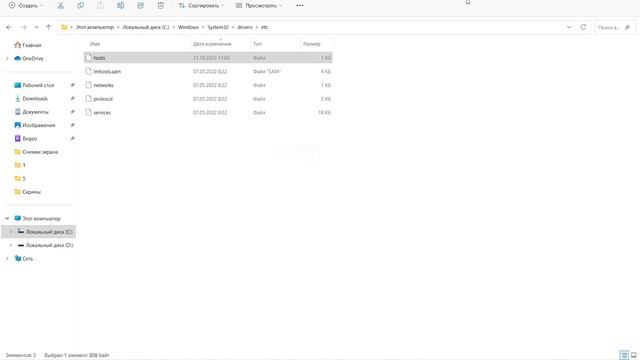This screenshot has height=360, width=640.
Task: Select the lmhosts.sam file
Action: pyautogui.click(x=208, y=71)
